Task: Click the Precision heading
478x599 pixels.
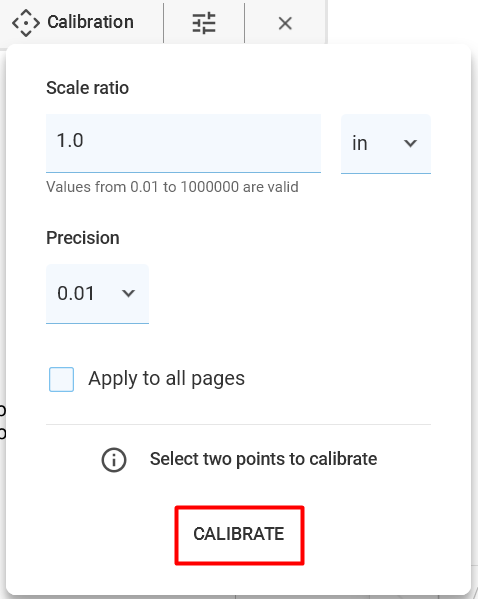Action: tap(83, 238)
